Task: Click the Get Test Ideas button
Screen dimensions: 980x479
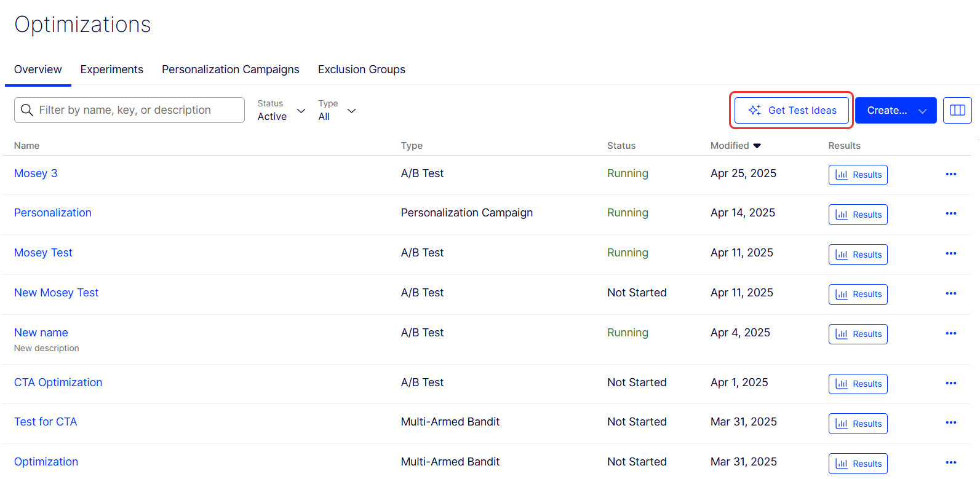Action: pos(792,111)
